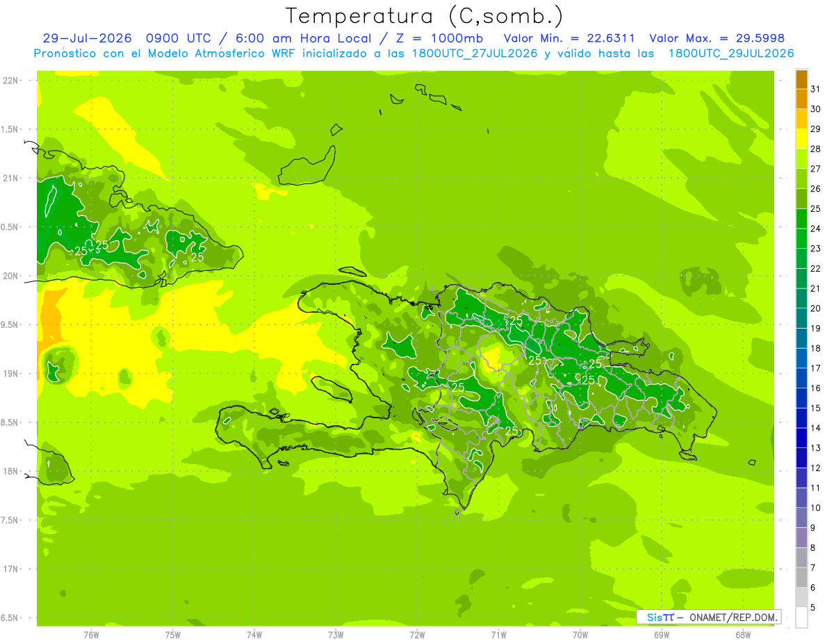Click the '74W' longitude label

[x=254, y=635]
